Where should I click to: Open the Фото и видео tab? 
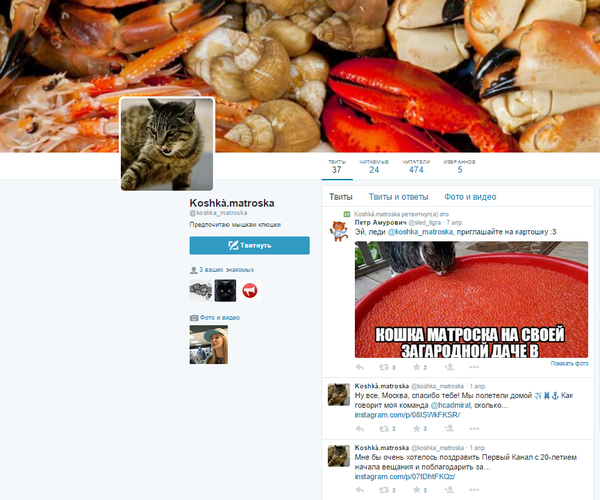pyautogui.click(x=470, y=197)
